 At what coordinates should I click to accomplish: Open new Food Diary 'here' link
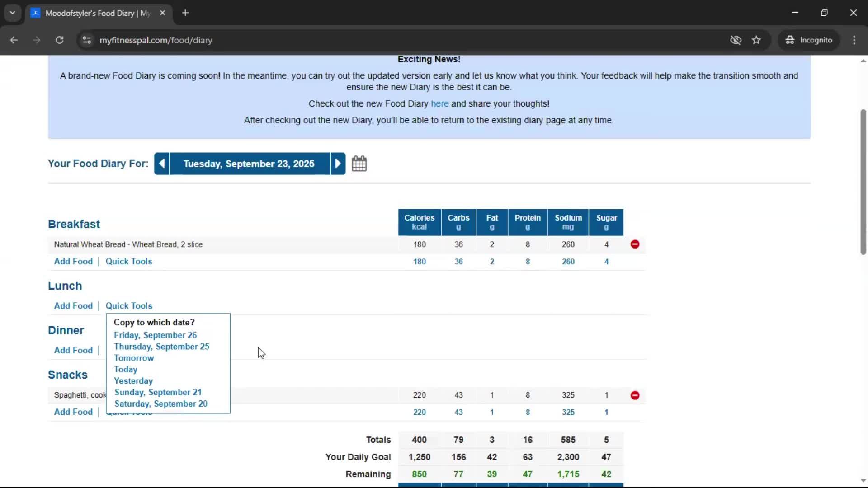(x=439, y=104)
